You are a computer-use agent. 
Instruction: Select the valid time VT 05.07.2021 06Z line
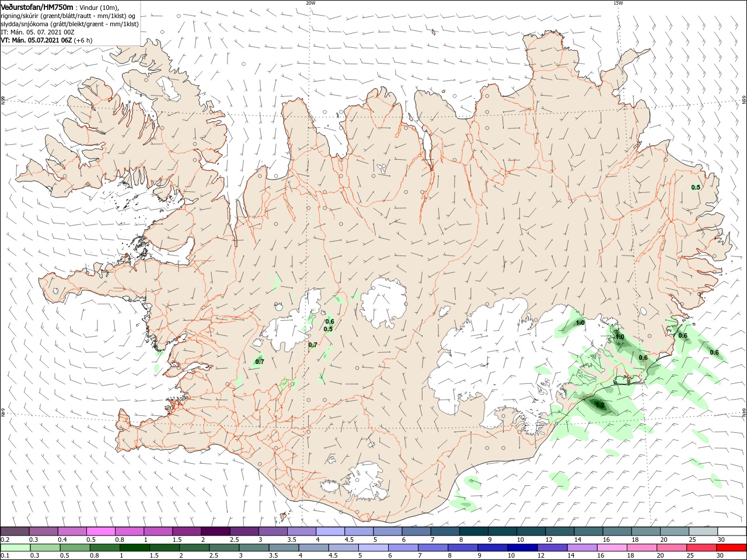pos(47,40)
